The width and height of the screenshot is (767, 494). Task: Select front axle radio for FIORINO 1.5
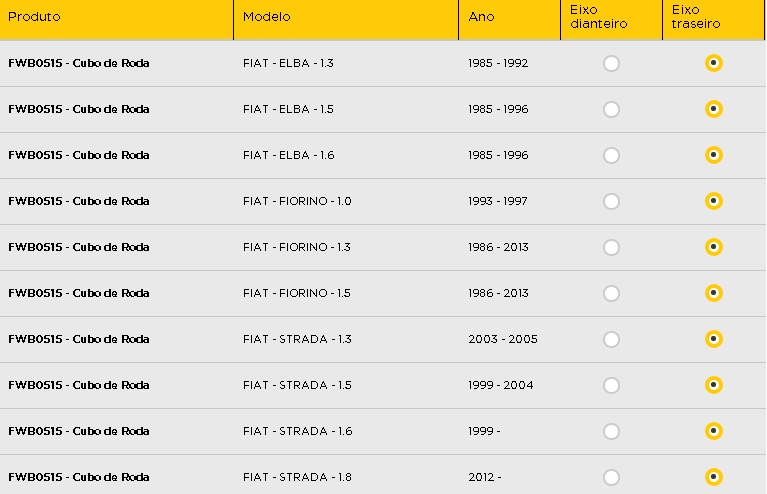[x=611, y=293]
